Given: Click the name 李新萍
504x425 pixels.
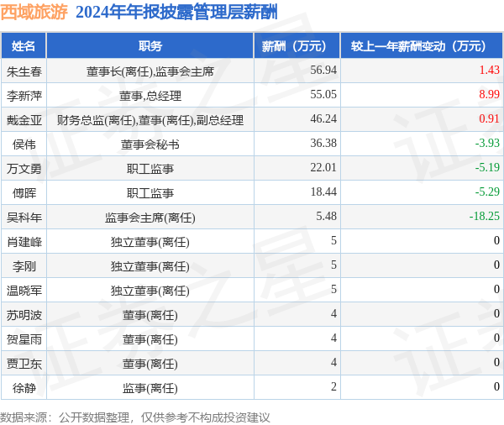Looking at the screenshot, I should click(x=24, y=96).
